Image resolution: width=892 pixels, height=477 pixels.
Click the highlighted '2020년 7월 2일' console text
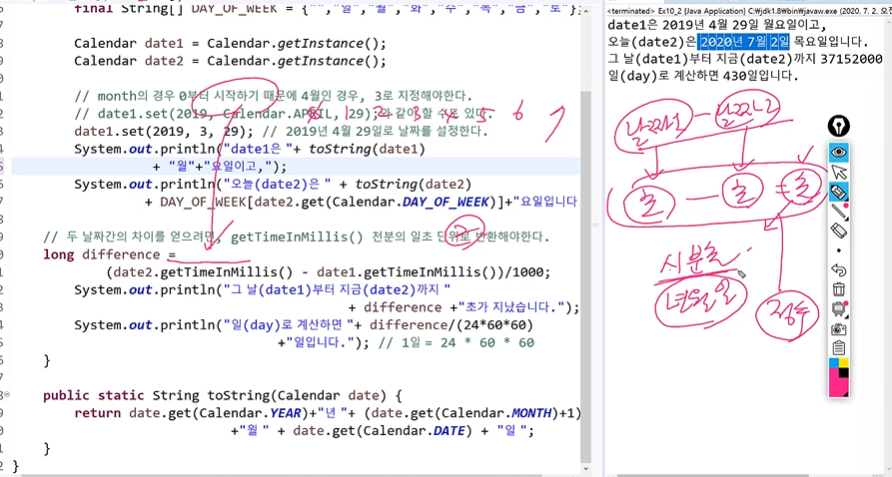tap(745, 42)
